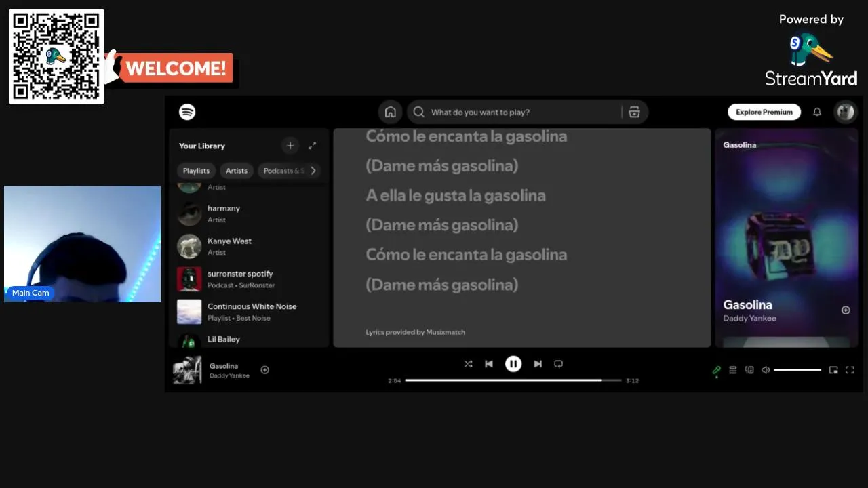Enter full screen mode
868x488 pixels.
850,370
